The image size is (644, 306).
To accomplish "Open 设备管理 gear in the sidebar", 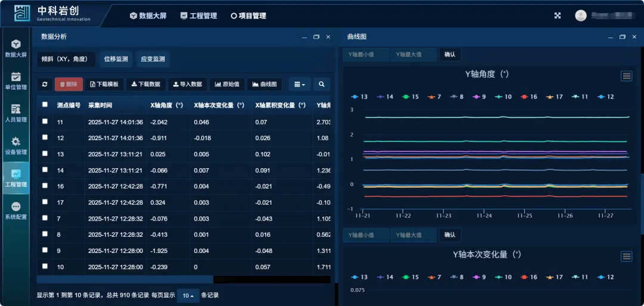I will [16, 146].
